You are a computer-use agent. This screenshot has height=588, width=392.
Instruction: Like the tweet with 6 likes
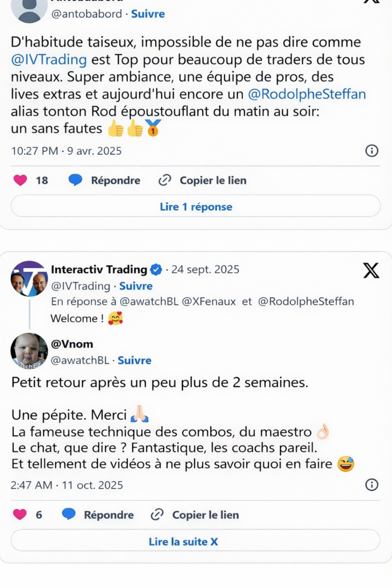click(x=20, y=514)
